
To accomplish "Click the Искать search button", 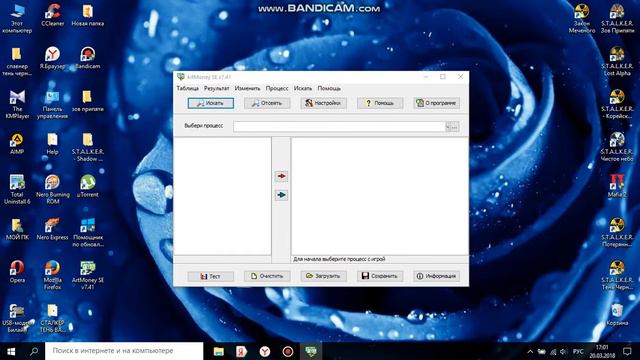I will 211,103.
